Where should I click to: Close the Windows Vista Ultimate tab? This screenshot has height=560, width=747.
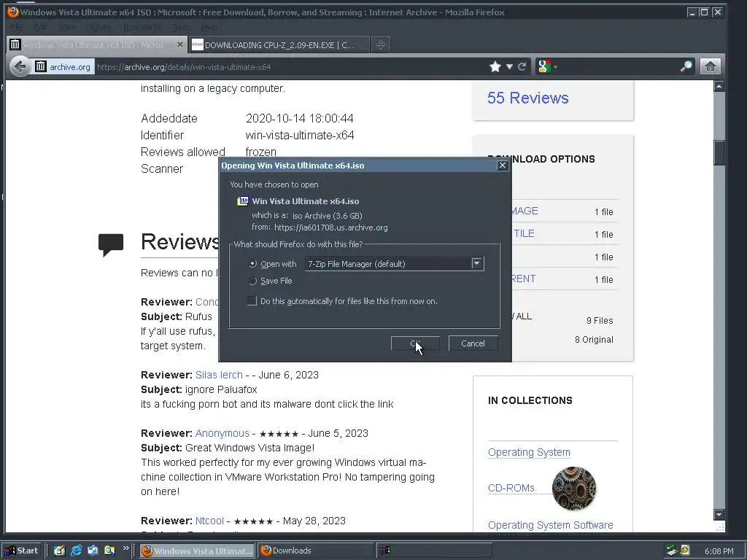click(179, 44)
